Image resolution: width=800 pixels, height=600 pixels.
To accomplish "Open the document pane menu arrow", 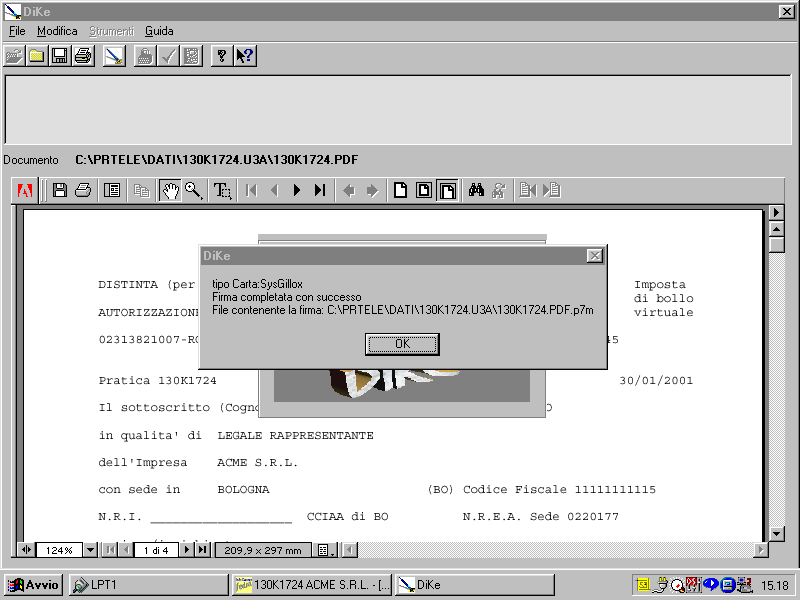I will (x=776, y=212).
